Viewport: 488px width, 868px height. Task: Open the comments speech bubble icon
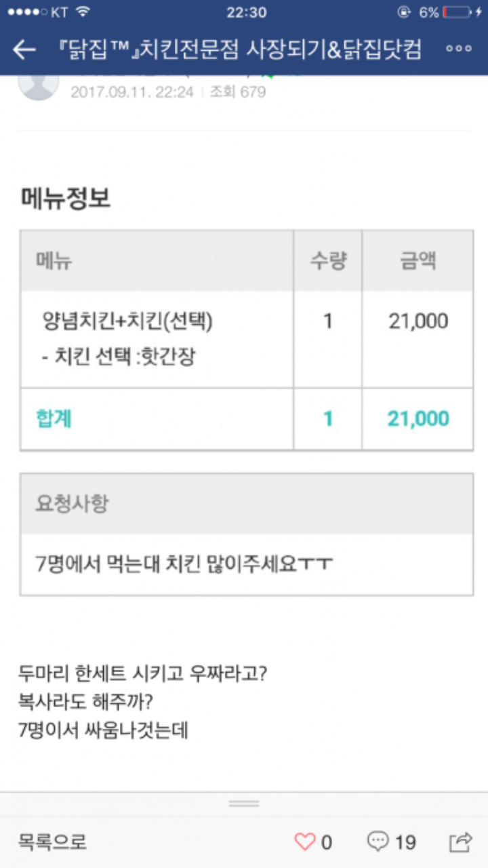pos(378,842)
